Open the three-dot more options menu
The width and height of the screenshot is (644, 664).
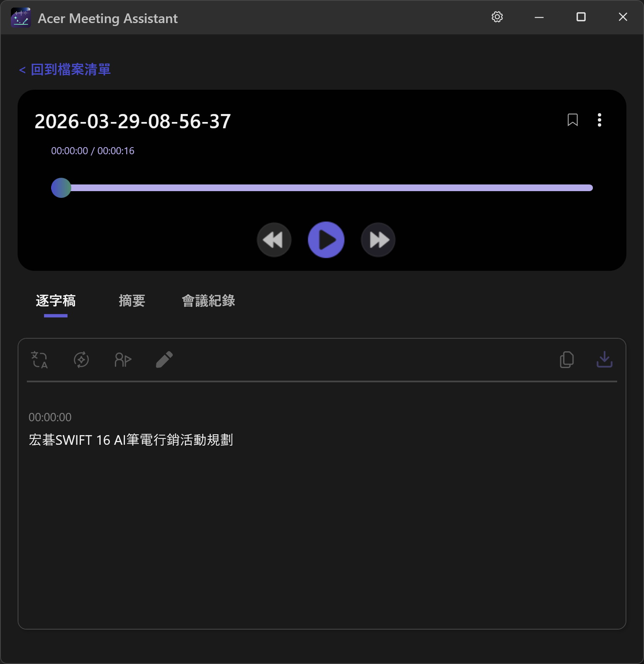[x=599, y=120]
